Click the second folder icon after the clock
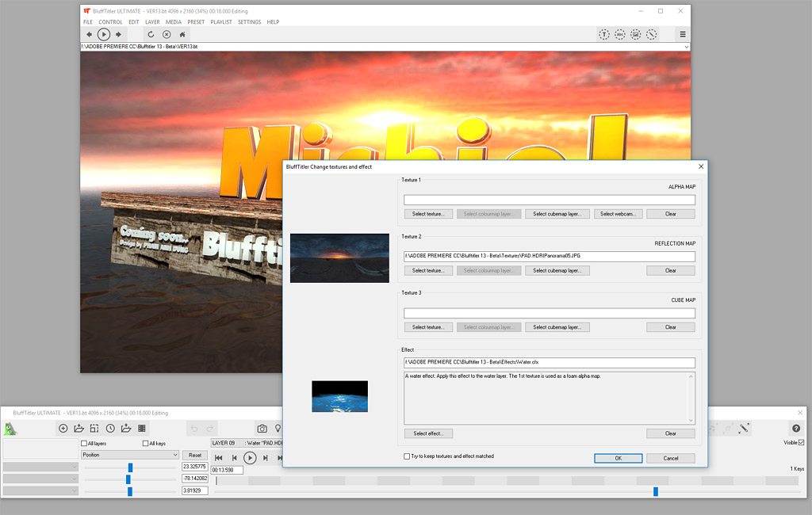812x515 pixels. point(126,428)
